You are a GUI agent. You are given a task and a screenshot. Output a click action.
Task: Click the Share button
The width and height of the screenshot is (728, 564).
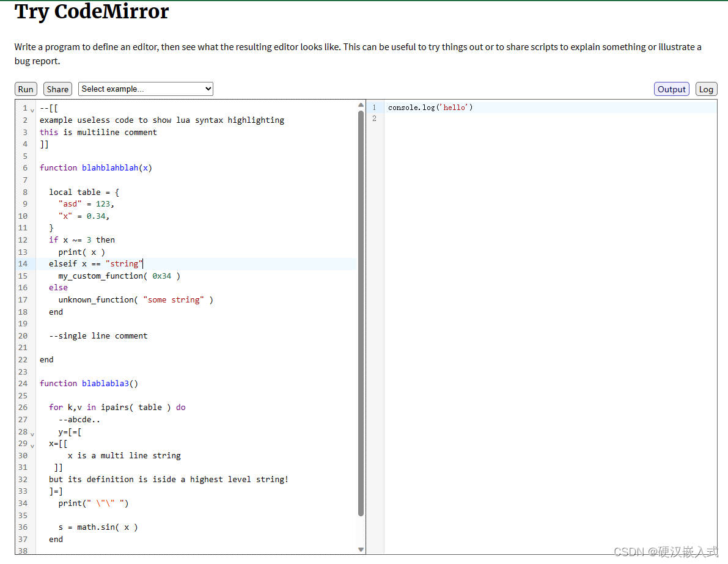57,89
